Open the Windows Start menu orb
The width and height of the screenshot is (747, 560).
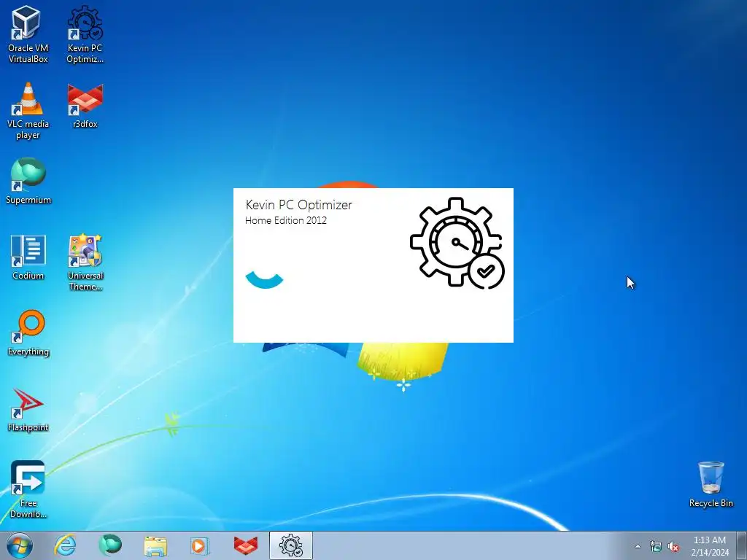coord(20,545)
